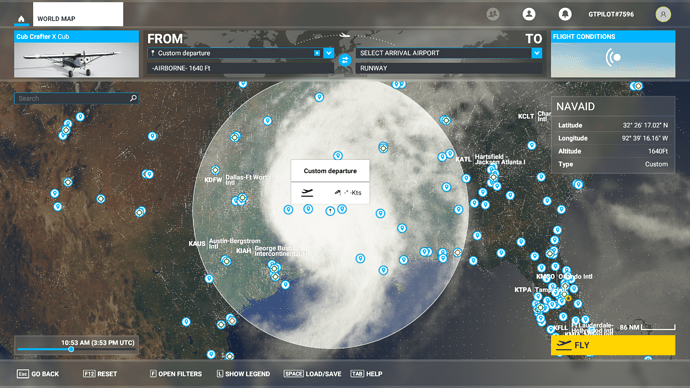The height and width of the screenshot is (388, 690).
Task: Click Load/Save in bottom bar
Action: coord(312,374)
